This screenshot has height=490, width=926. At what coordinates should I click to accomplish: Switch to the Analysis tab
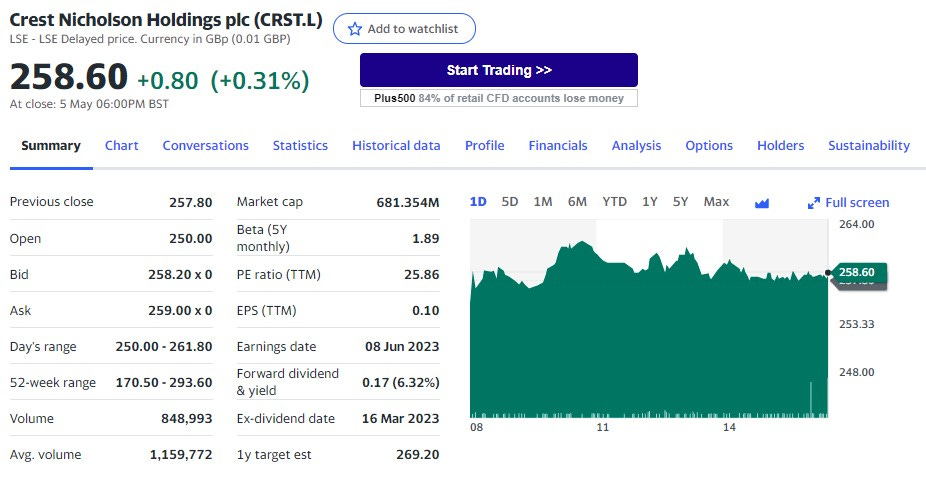[636, 146]
